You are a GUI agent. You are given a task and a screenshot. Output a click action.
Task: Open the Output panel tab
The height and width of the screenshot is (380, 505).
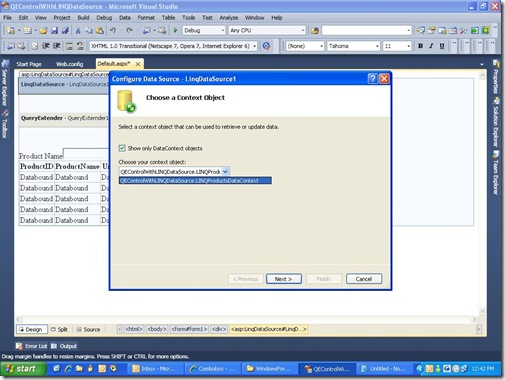click(x=64, y=346)
